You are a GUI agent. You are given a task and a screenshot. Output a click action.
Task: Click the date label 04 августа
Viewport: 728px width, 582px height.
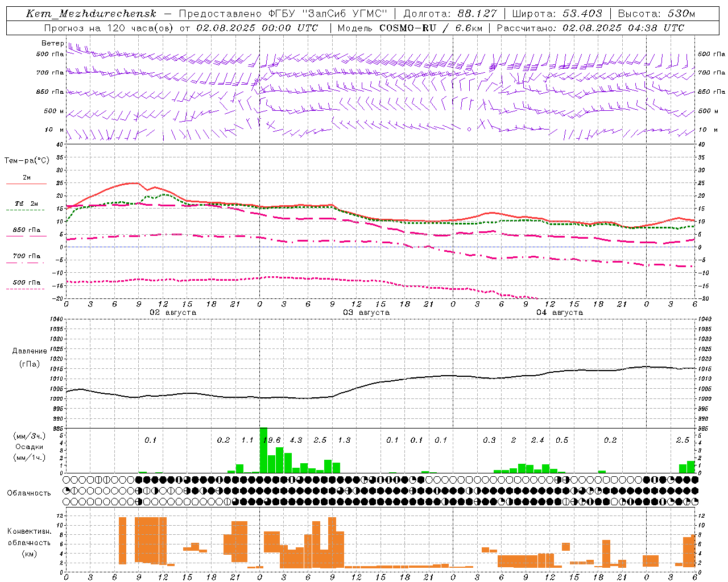click(560, 313)
